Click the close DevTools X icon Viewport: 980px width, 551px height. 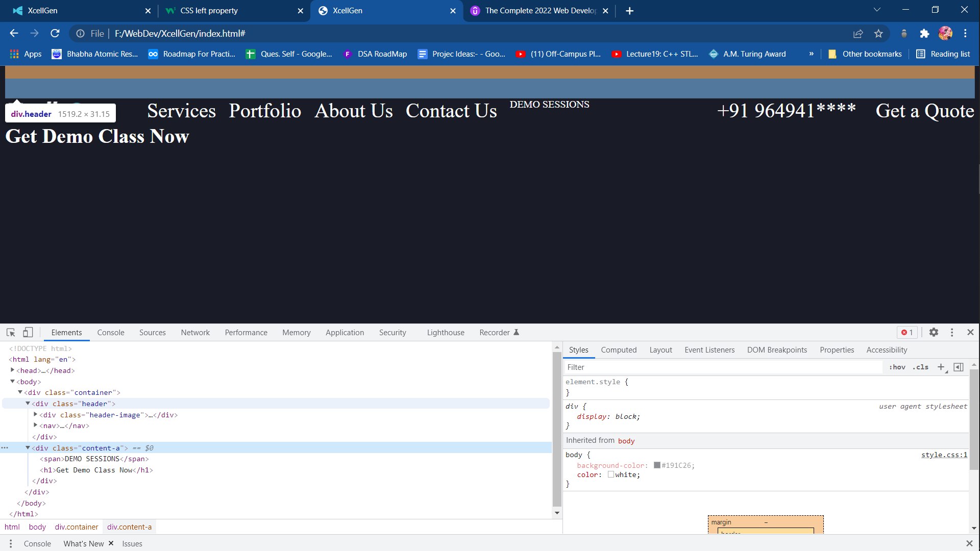tap(971, 332)
